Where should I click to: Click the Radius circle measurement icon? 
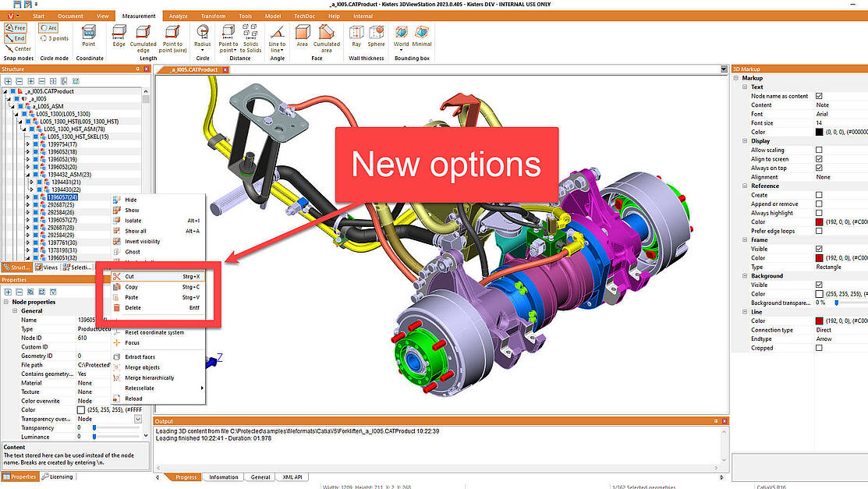coord(202,35)
